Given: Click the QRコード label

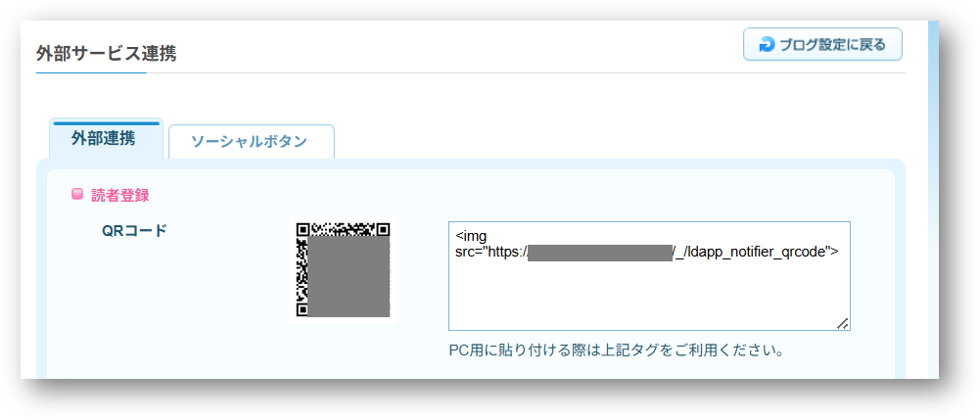Looking at the screenshot, I should [x=134, y=231].
